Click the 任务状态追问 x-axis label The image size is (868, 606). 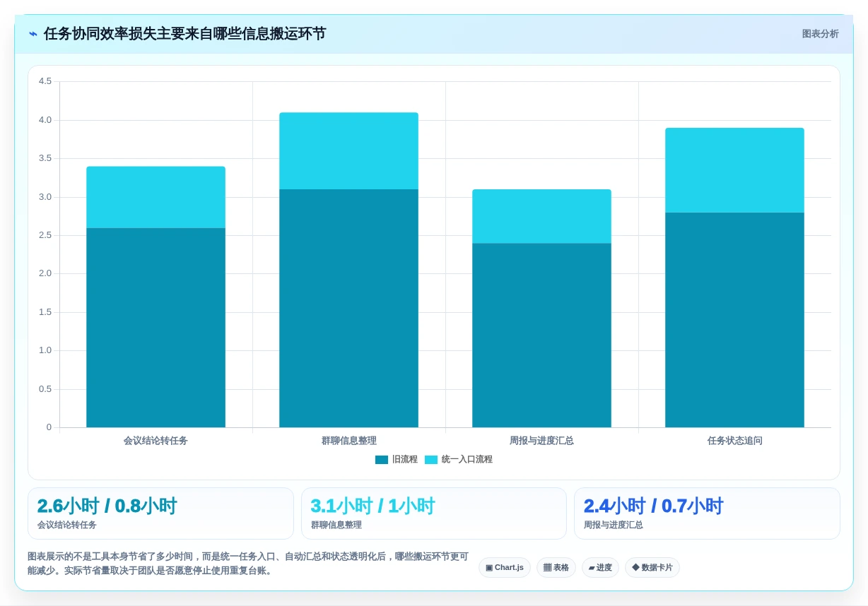click(x=734, y=441)
